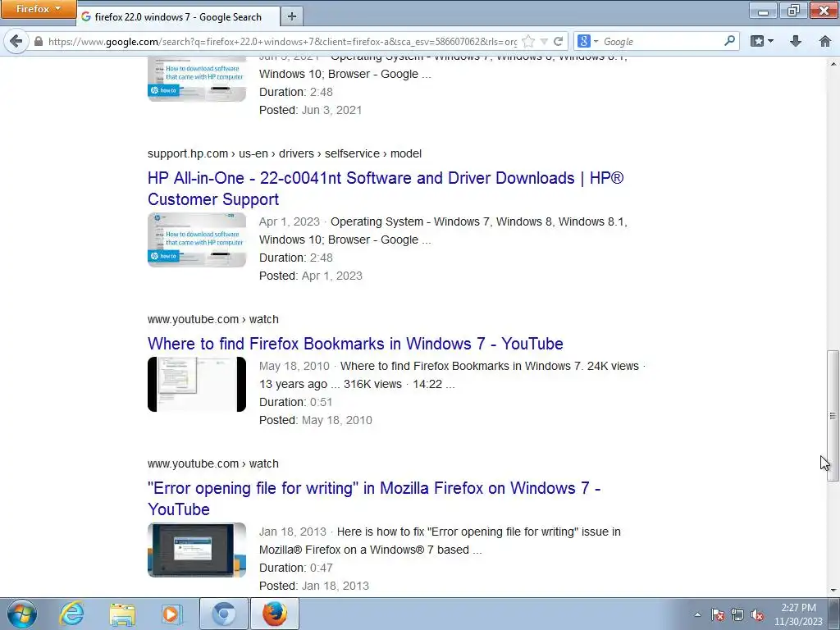The image size is (840, 630).
Task: Click the muted volume tray icon
Action: [x=757, y=614]
